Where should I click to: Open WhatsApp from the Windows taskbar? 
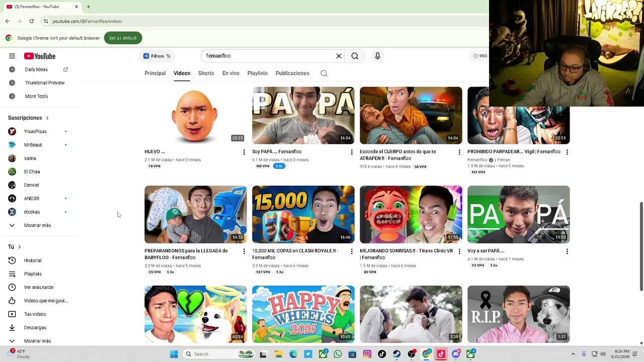(338, 354)
